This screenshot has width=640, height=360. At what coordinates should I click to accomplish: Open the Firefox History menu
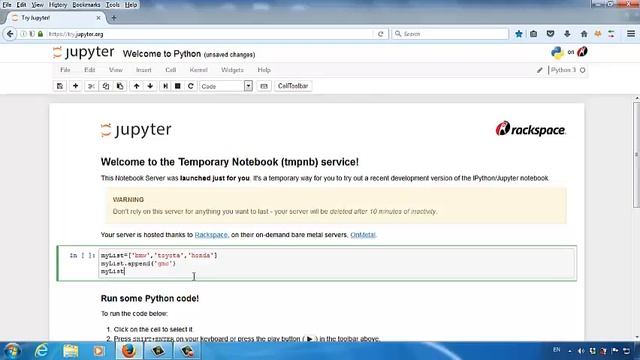click(x=58, y=5)
